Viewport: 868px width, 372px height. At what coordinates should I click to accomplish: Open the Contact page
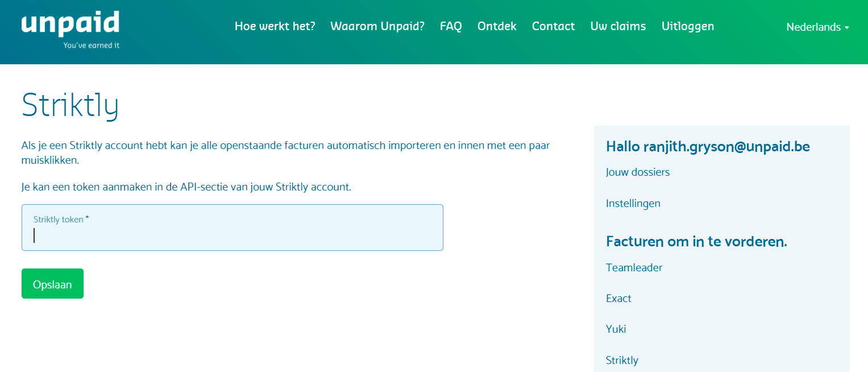tap(553, 26)
